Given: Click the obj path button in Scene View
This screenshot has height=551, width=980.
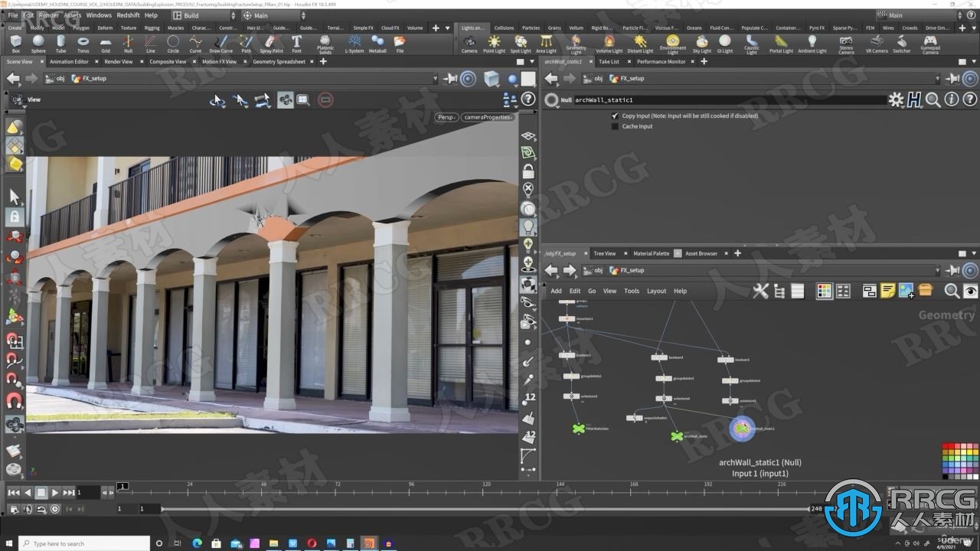Looking at the screenshot, I should pos(56,78).
